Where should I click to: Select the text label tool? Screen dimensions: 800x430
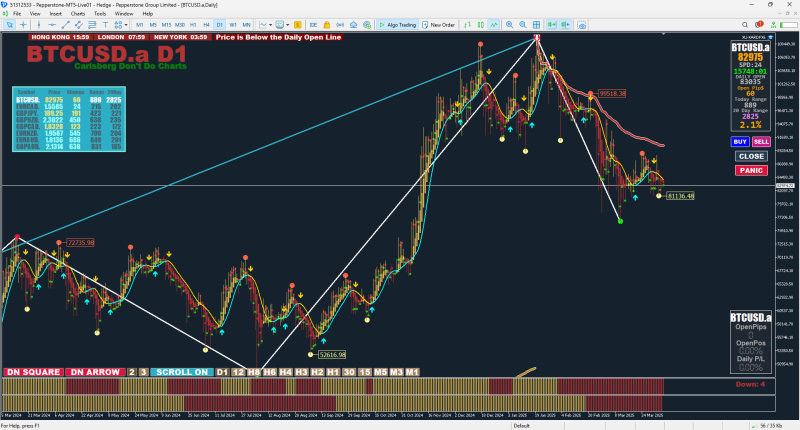105,24
